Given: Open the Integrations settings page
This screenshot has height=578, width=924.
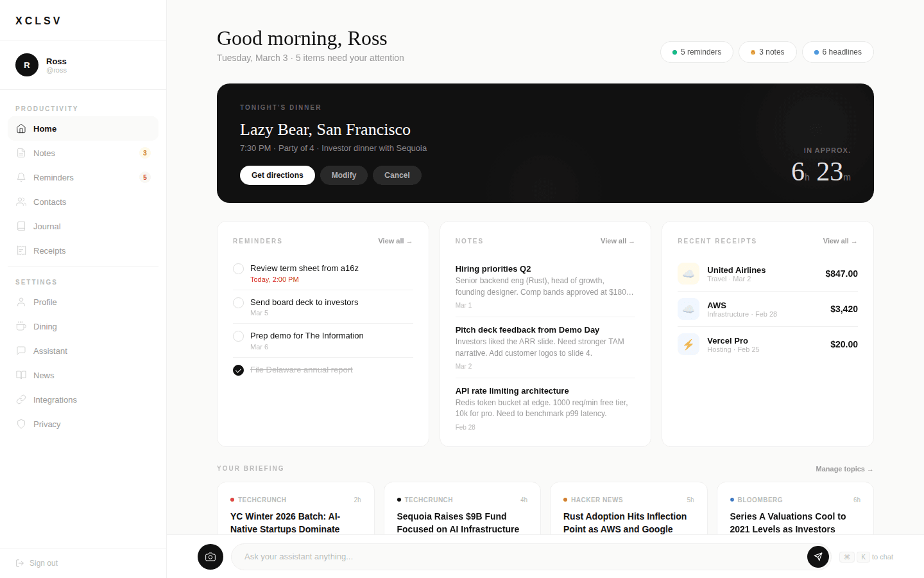Looking at the screenshot, I should point(55,400).
